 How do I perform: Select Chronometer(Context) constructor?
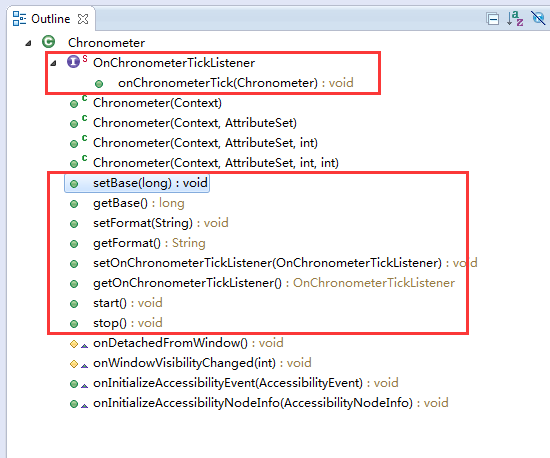click(x=157, y=103)
